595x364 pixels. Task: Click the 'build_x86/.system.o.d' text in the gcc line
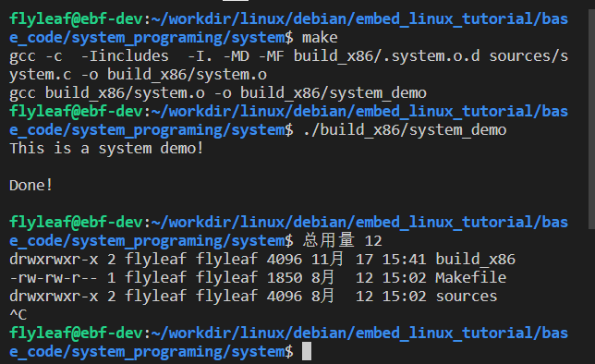tap(387, 56)
